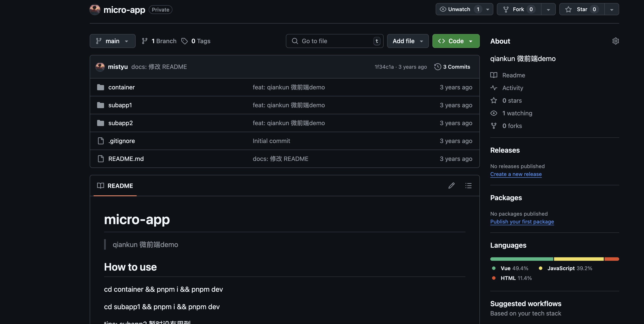The width and height of the screenshot is (644, 324).
Task: Open the Add file dropdown
Action: (x=408, y=41)
